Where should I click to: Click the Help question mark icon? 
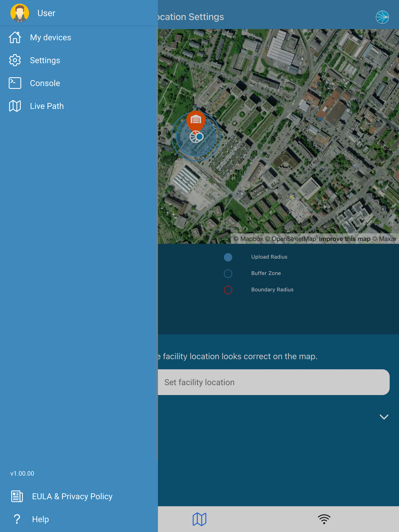[17, 519]
